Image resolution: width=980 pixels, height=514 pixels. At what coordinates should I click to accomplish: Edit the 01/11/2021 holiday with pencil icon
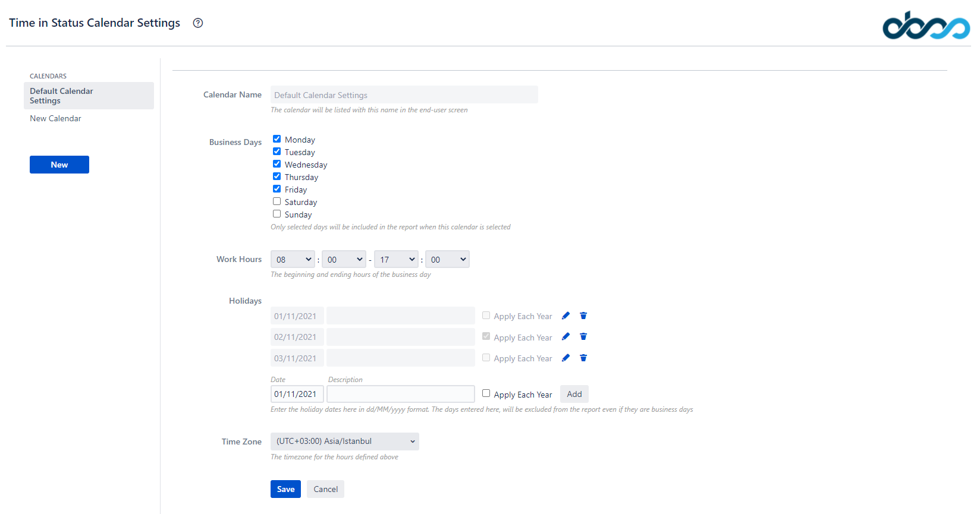[x=566, y=316]
